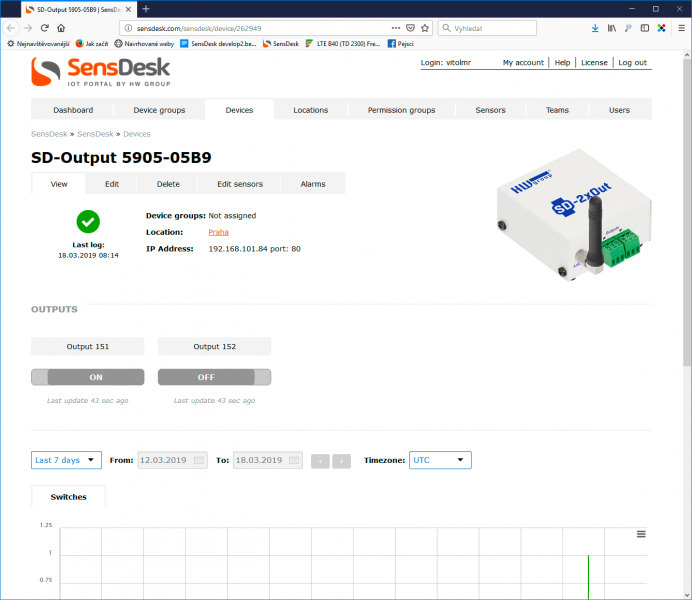Click the To date field 18.03.2019
This screenshot has width=692, height=600.
[x=267, y=460]
